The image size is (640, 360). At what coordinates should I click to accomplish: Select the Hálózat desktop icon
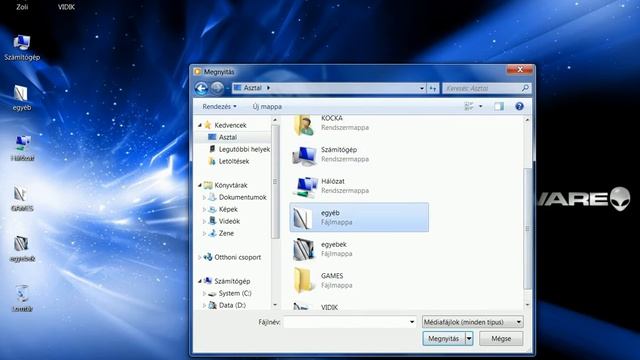point(22,148)
